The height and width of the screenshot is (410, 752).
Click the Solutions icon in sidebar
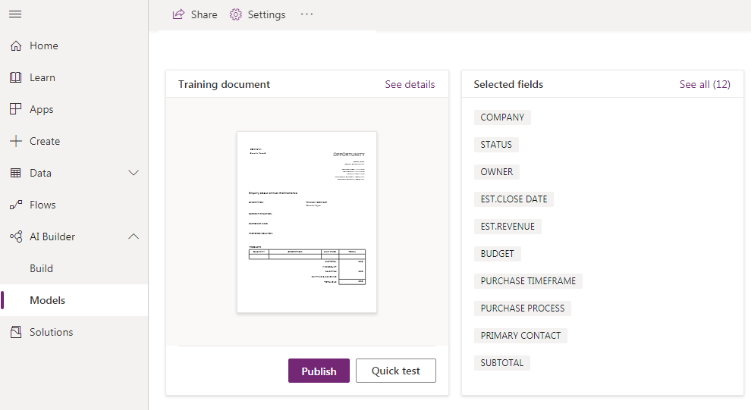click(x=16, y=332)
